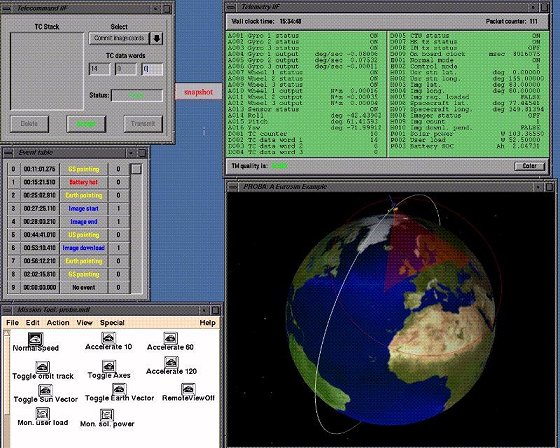The width and height of the screenshot is (560, 448).
Task: Click the Wall clock time value
Action: 290,21
